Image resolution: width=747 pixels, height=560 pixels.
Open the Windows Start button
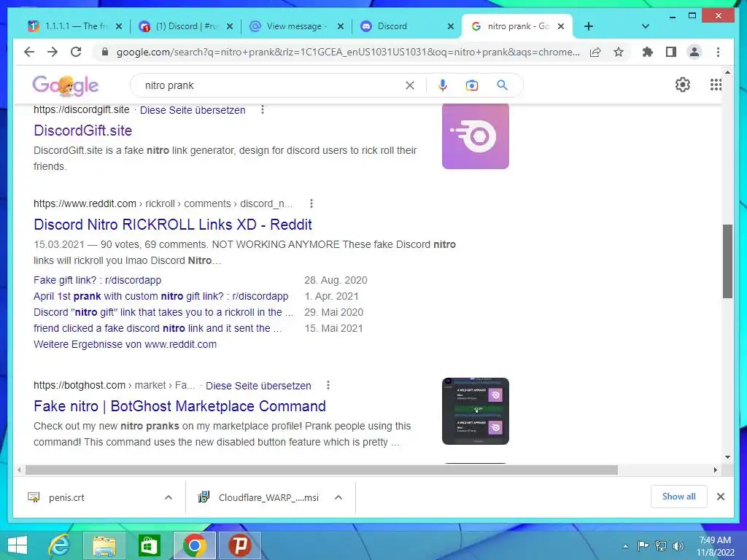pyautogui.click(x=18, y=545)
